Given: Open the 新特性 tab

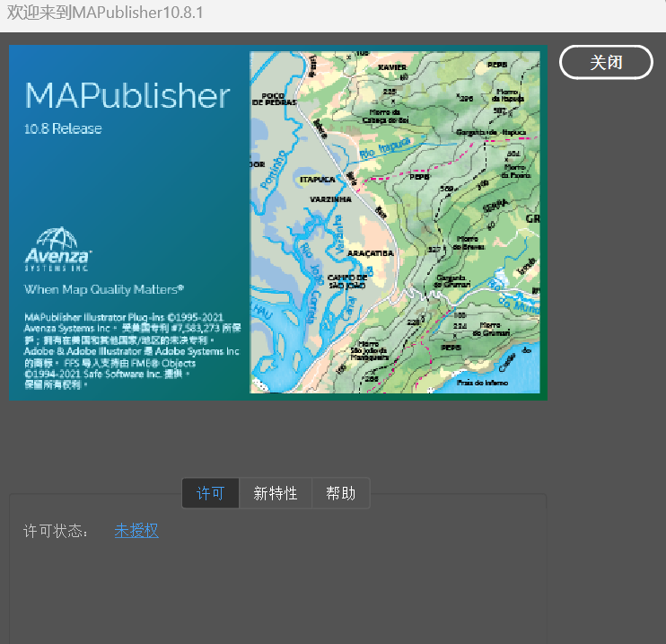Looking at the screenshot, I should pyautogui.click(x=276, y=493).
